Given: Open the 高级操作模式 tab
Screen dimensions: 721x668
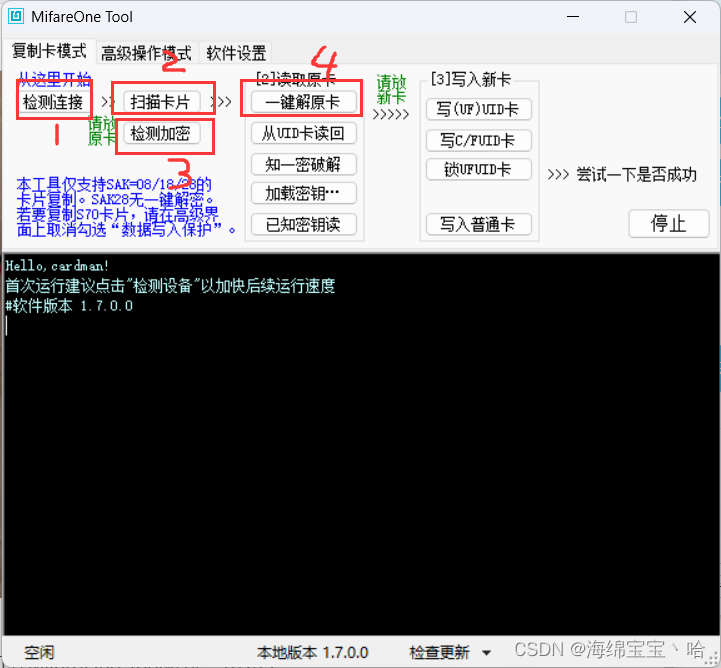Looking at the screenshot, I should point(146,53).
